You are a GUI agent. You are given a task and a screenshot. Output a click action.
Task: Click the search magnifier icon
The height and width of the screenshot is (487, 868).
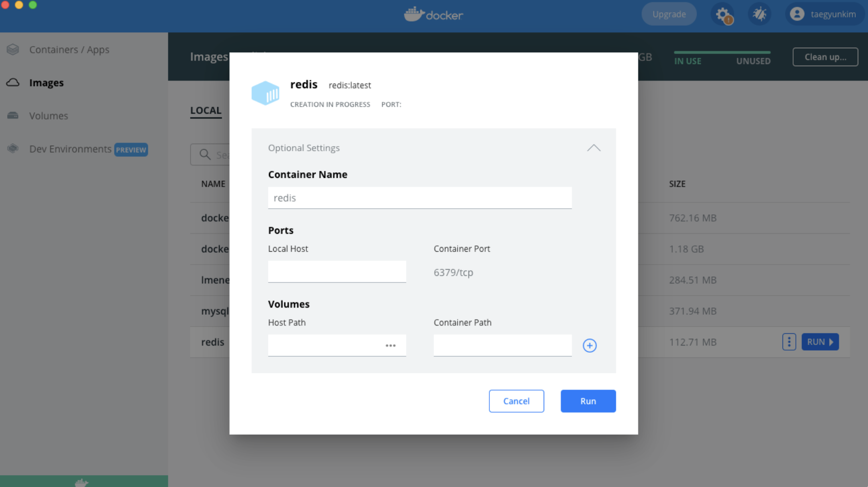(205, 154)
